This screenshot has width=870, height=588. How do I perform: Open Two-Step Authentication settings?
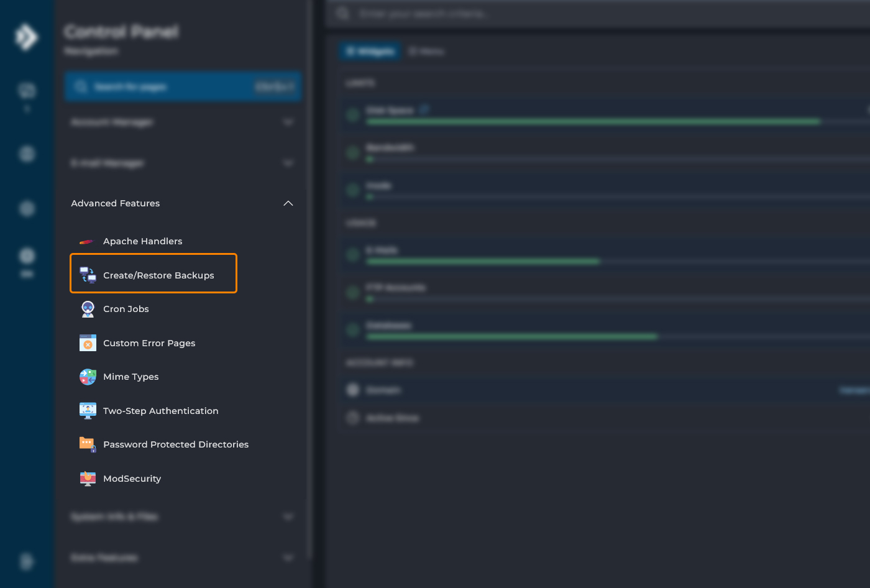[x=161, y=410]
